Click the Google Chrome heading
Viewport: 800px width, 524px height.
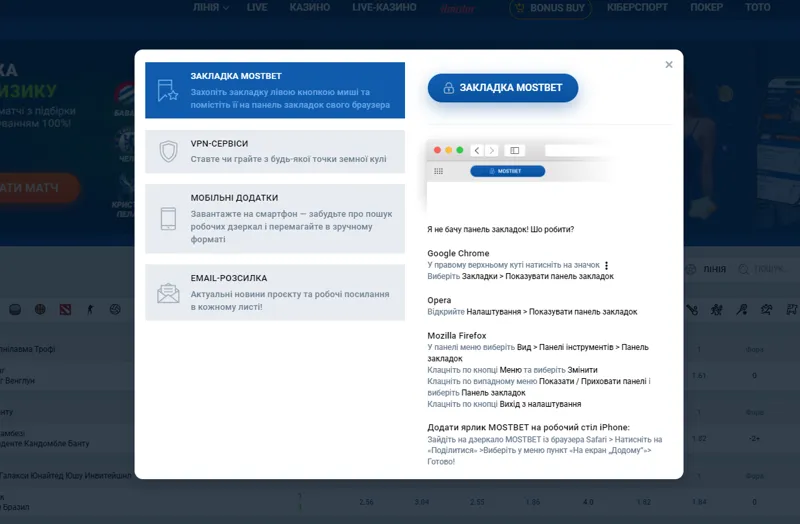458,253
